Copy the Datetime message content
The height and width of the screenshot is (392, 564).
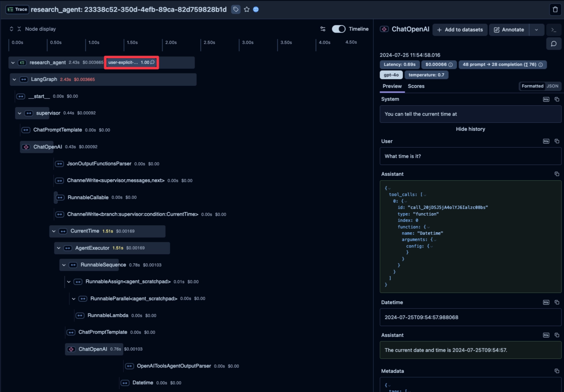click(x=557, y=302)
